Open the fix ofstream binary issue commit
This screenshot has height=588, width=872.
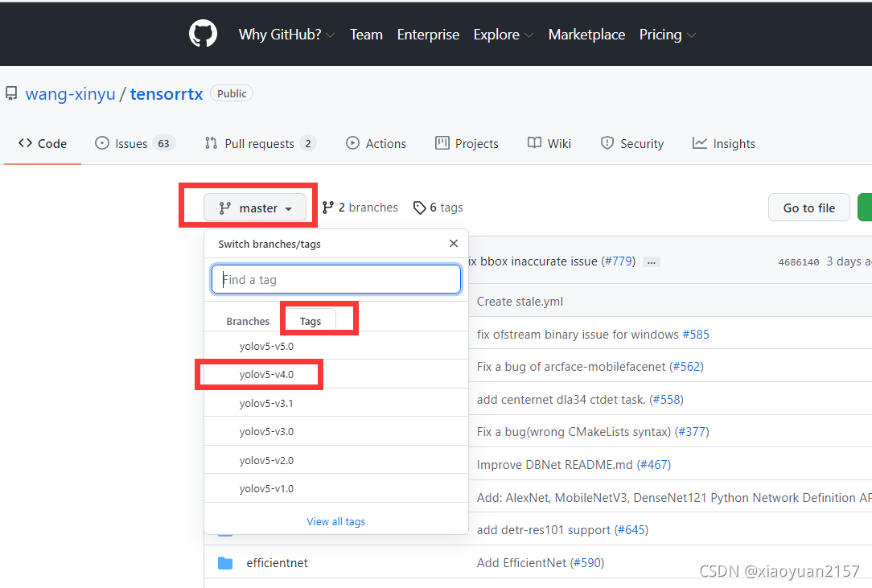coord(578,335)
